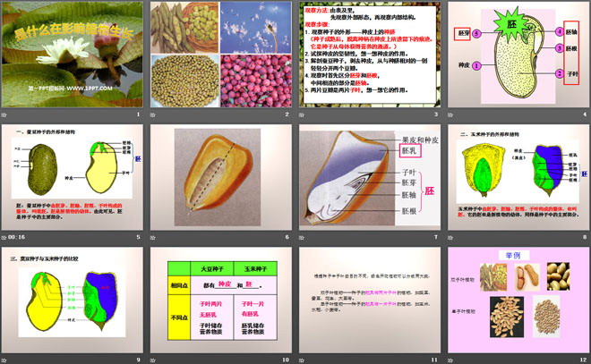This screenshot has width=591, height=364.
Task: Click the animation star icon below slide 1
Action: coord(4,114)
